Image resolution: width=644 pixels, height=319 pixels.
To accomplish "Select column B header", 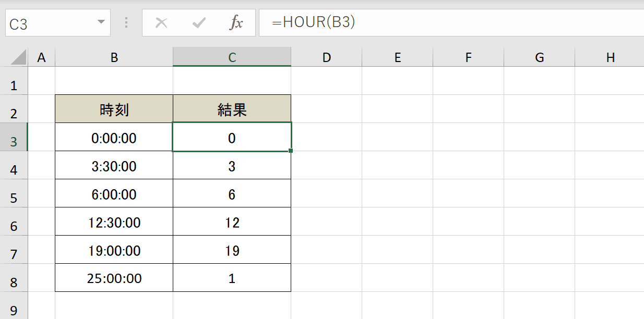I will click(113, 56).
